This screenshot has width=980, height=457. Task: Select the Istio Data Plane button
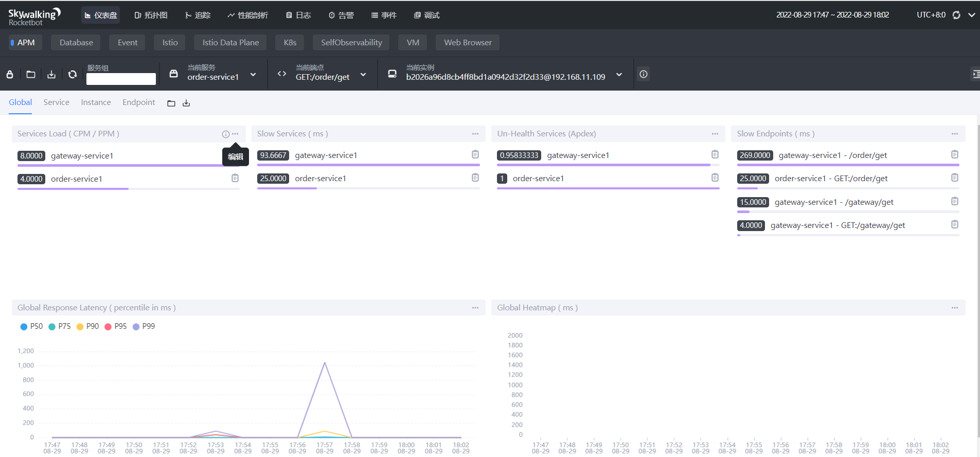point(230,42)
